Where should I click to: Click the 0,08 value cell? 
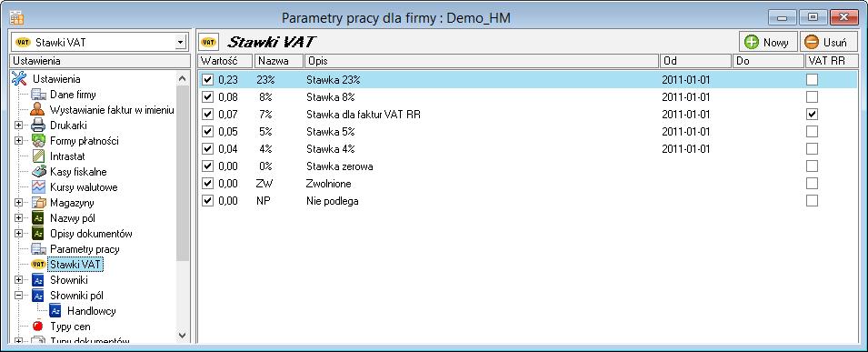coord(228,97)
